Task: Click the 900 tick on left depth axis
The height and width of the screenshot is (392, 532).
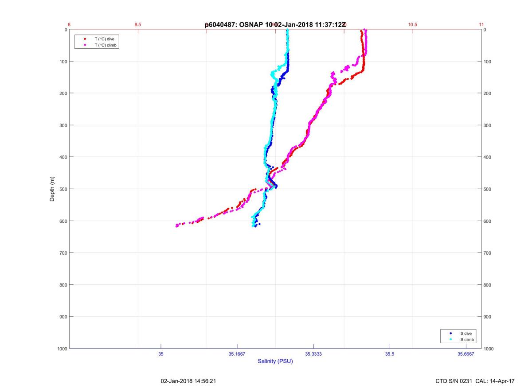Action: 63,317
